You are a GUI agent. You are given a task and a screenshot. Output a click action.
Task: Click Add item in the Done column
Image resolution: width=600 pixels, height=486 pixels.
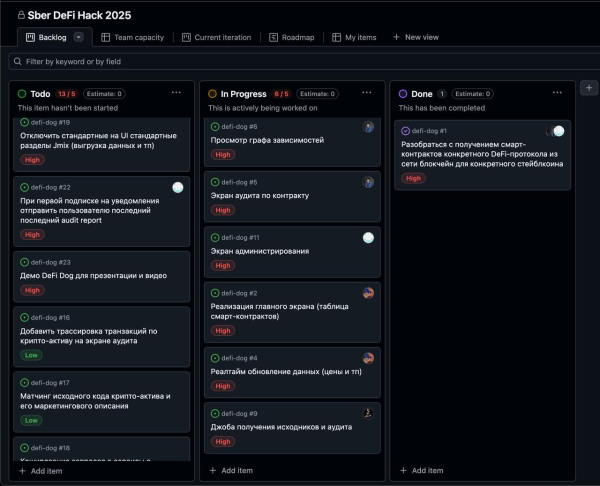click(422, 471)
